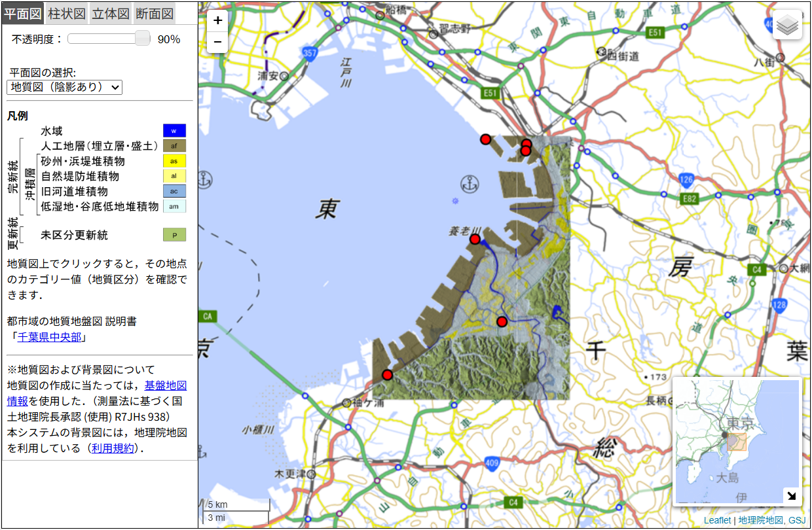The width and height of the screenshot is (812, 530).
Task: Click the 人工地層 af legend swatch
Action: [x=174, y=145]
